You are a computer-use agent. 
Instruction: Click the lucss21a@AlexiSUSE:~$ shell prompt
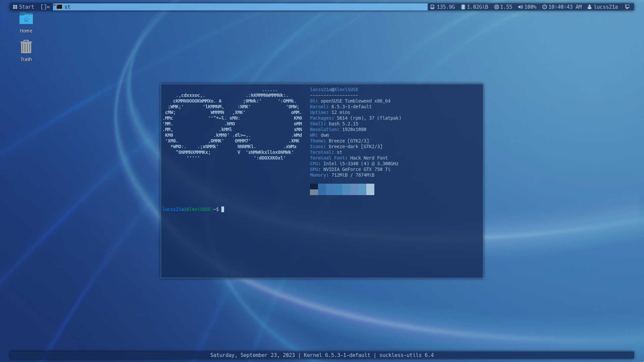click(x=191, y=209)
